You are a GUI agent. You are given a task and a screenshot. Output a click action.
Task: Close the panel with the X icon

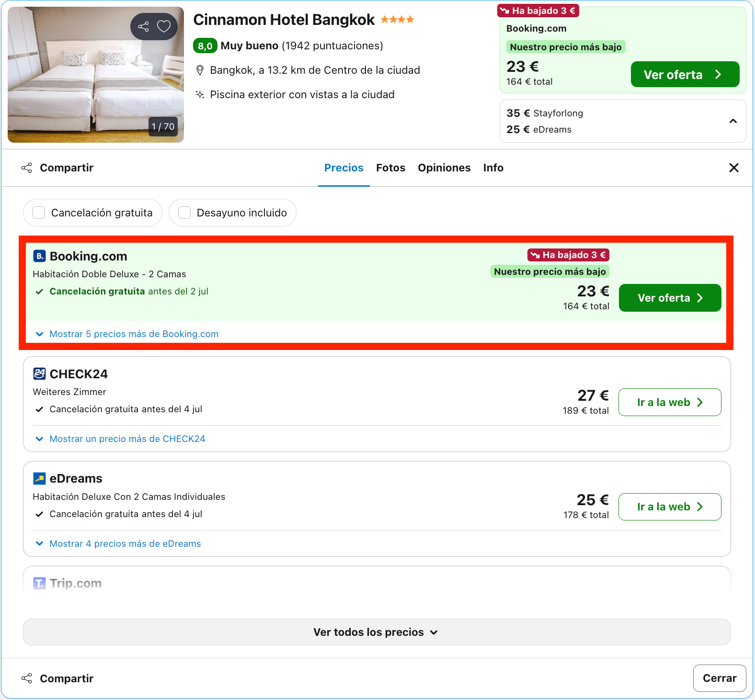733,168
